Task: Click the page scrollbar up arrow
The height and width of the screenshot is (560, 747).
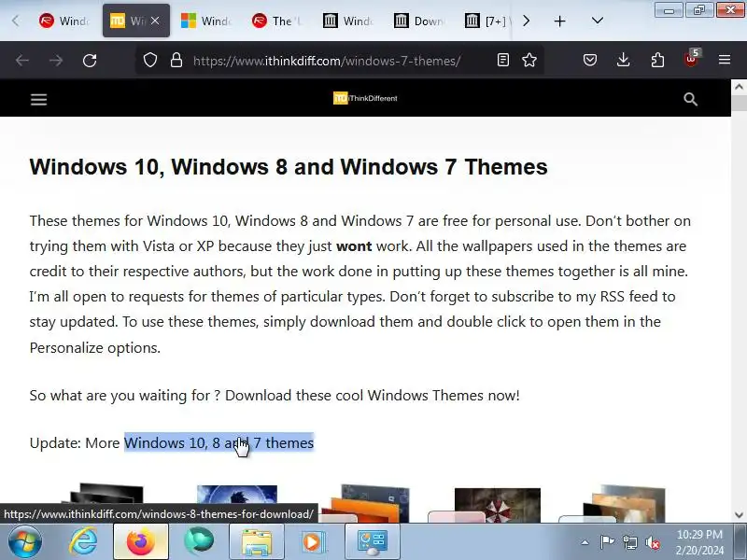Action: (739, 87)
